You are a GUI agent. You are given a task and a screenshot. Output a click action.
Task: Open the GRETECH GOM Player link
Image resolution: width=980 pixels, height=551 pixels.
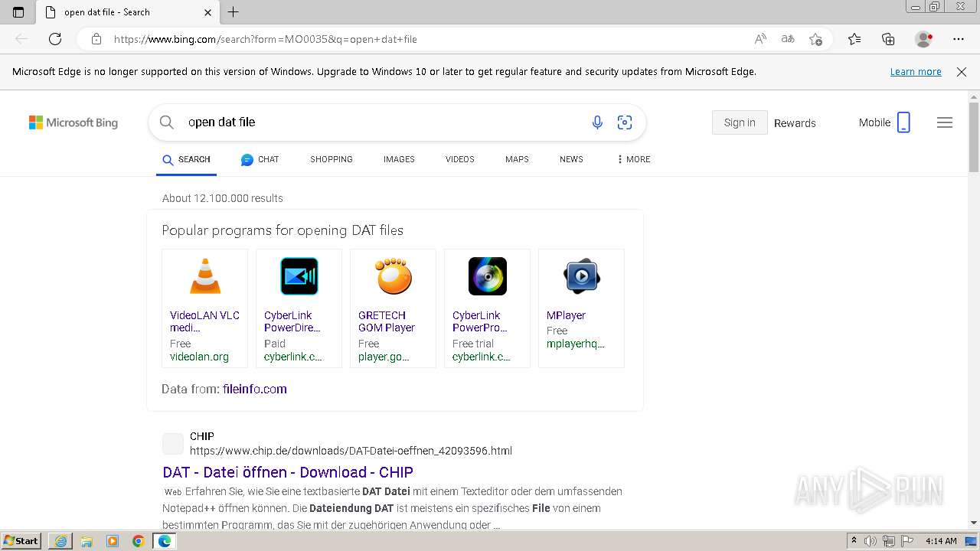tap(387, 321)
